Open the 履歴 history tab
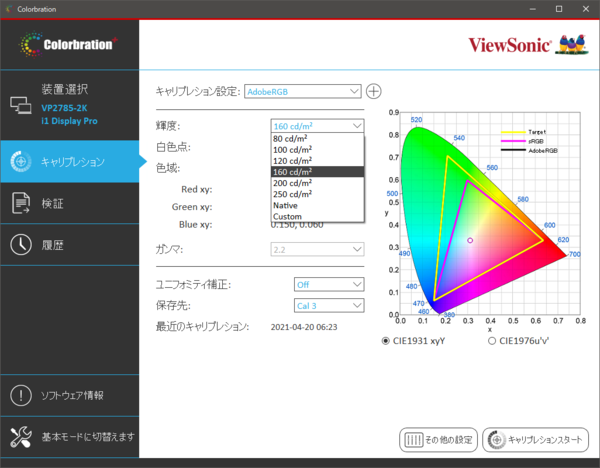This screenshot has height=468, width=600. click(70, 245)
